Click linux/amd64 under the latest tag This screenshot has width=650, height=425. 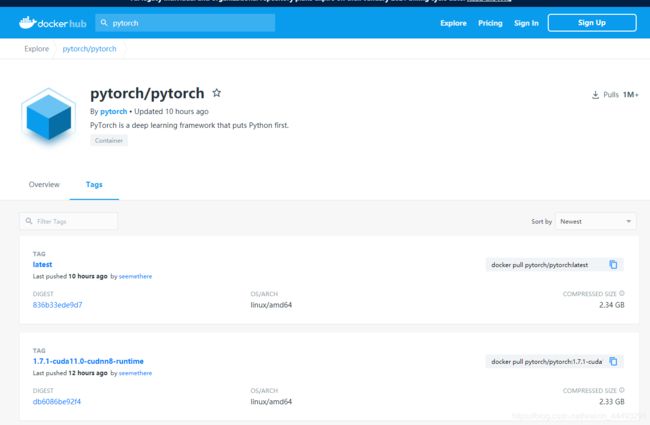pos(271,305)
